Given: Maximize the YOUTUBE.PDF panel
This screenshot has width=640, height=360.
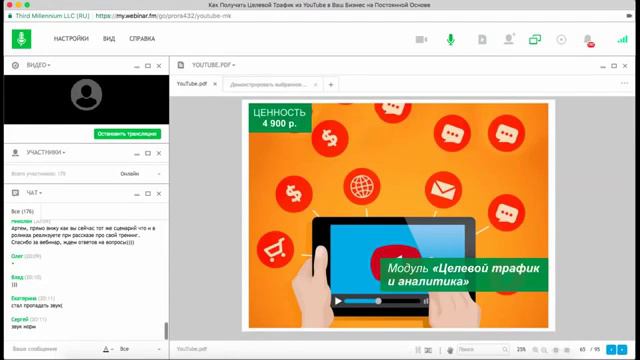Looking at the screenshot, I should pyautogui.click(x=614, y=66).
